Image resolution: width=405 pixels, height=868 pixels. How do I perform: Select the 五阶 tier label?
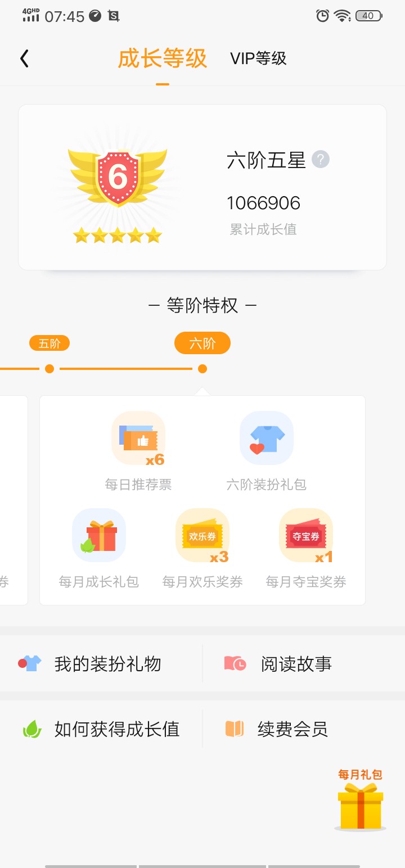(x=49, y=343)
